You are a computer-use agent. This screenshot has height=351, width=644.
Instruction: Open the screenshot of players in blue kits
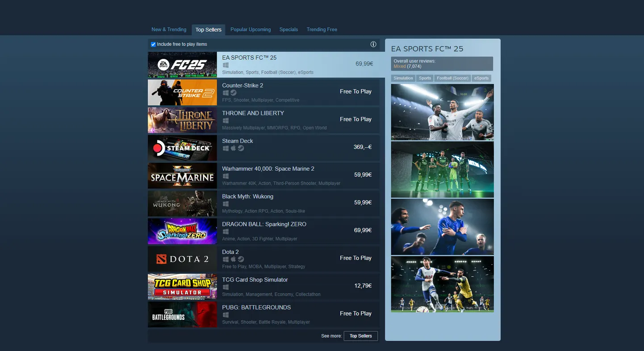[x=443, y=227]
